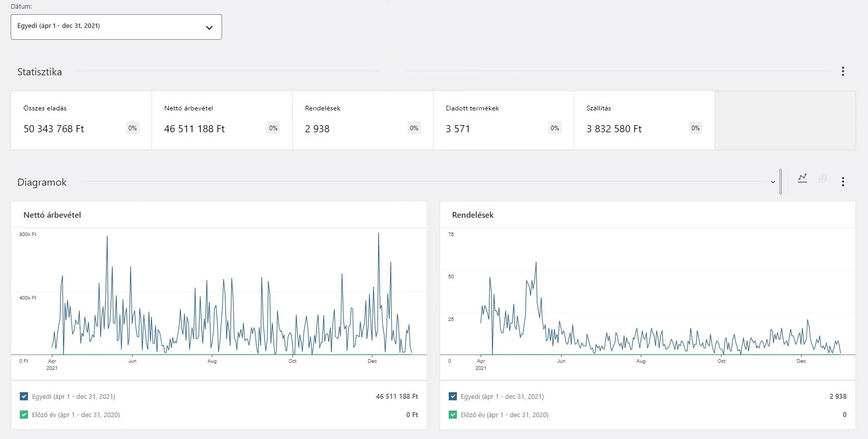The width and height of the screenshot is (868, 439).
Task: Click the Rendelések chart title
Action: point(473,215)
